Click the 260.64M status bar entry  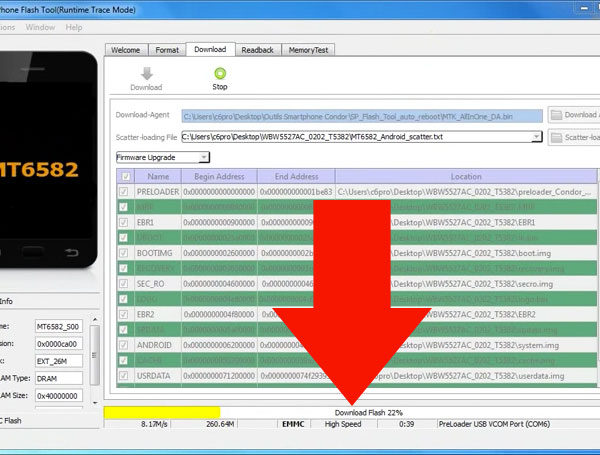(x=220, y=424)
